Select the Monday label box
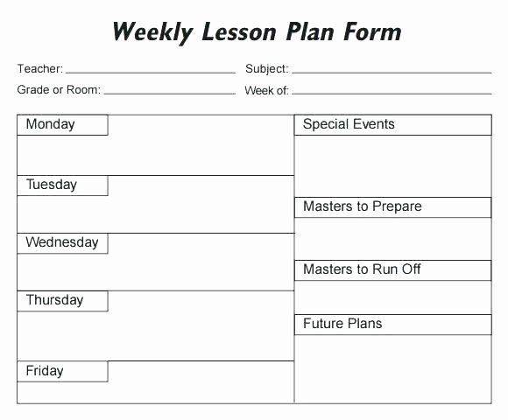 click(62, 125)
